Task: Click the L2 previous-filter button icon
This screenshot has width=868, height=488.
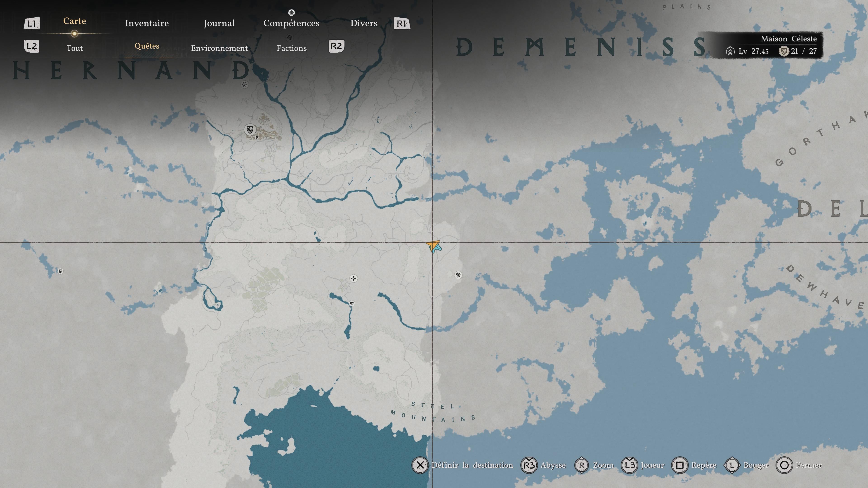Action: point(32,46)
